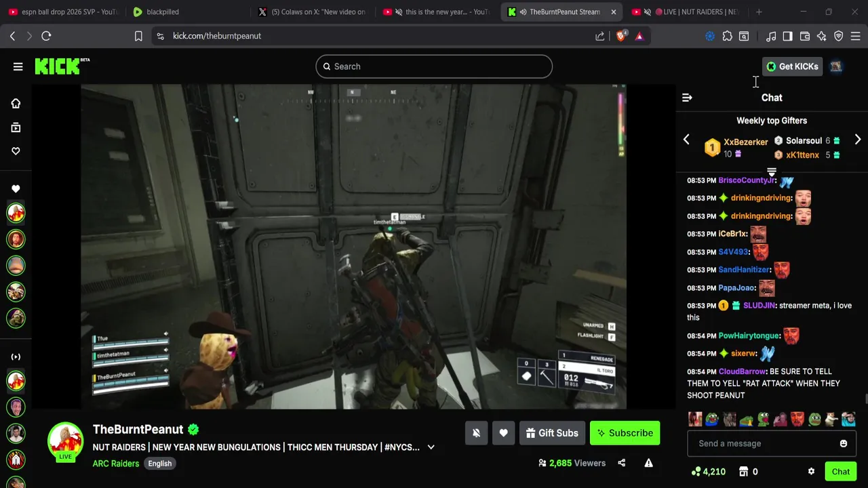
Task: Open XxBezerker top gifter name
Action: coord(746,142)
